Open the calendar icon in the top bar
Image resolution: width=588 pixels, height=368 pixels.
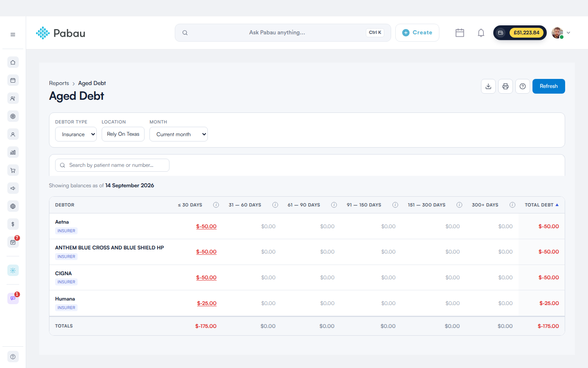[x=460, y=33]
